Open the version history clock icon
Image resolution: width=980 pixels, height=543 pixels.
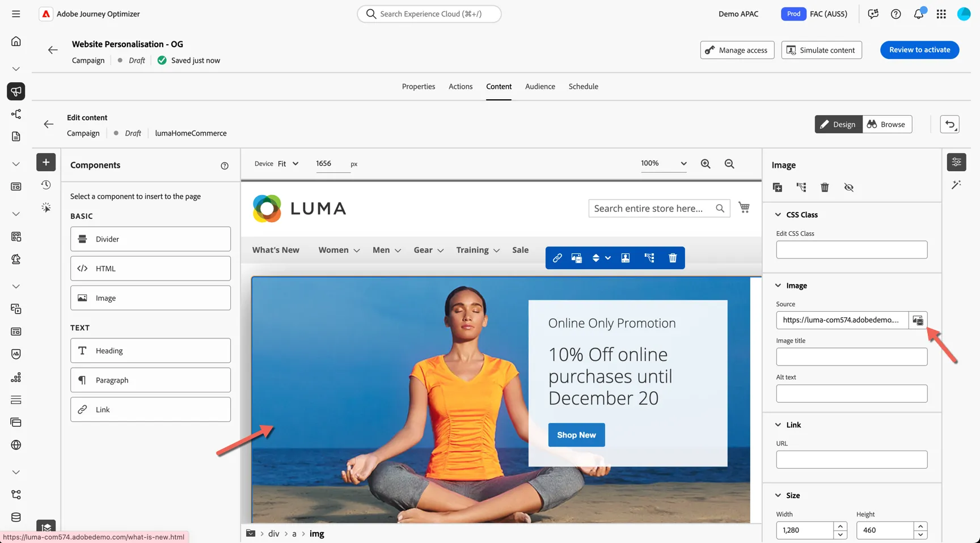pyautogui.click(x=46, y=185)
